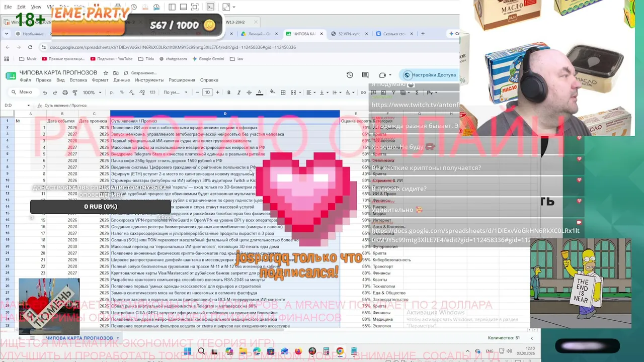Print the spreadsheet from the toolbar
The image size is (644, 362).
tap(65, 93)
